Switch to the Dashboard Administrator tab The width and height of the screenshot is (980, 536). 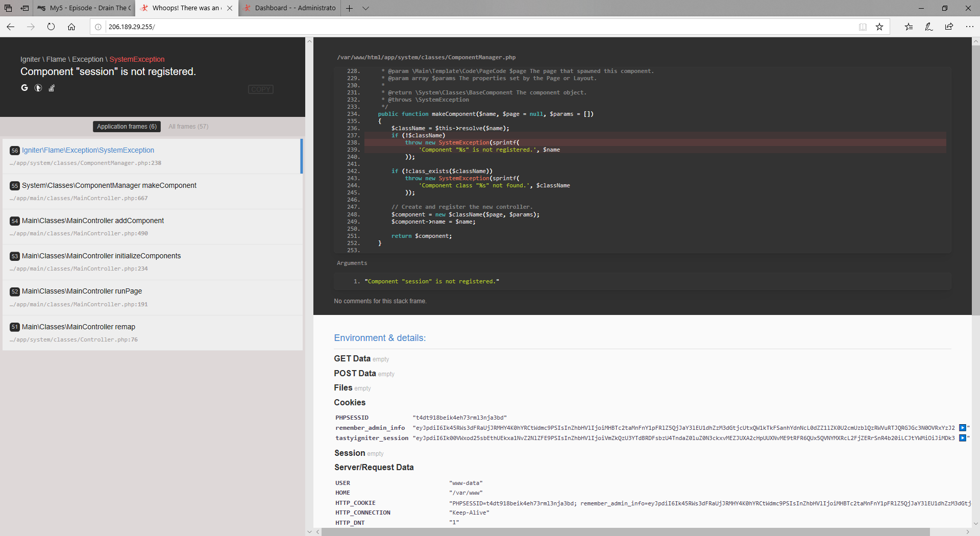pyautogui.click(x=289, y=8)
